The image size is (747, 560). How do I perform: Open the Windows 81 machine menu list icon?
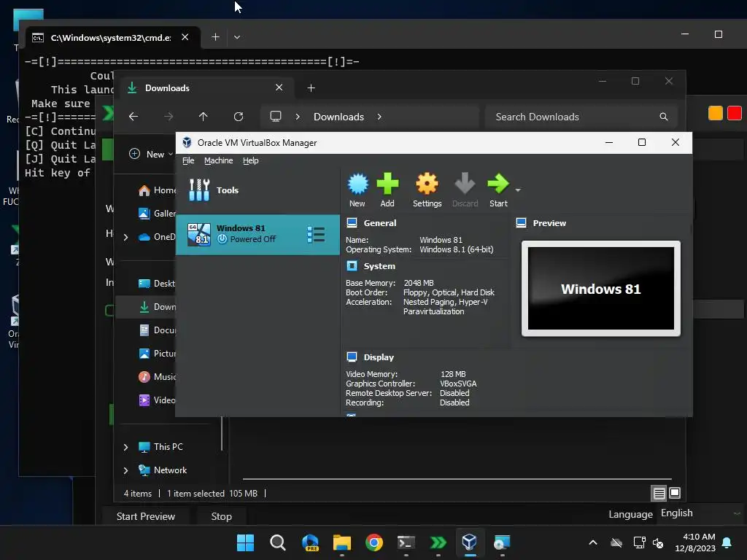(316, 234)
